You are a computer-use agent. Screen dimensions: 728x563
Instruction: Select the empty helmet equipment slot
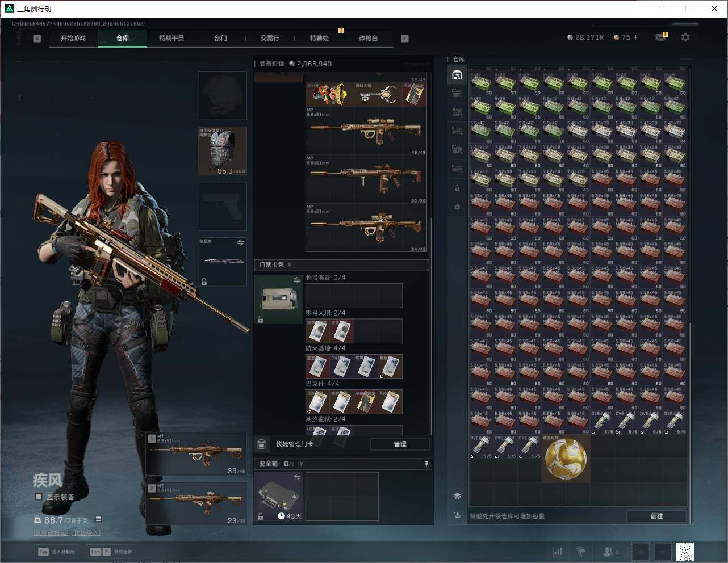tap(223, 95)
